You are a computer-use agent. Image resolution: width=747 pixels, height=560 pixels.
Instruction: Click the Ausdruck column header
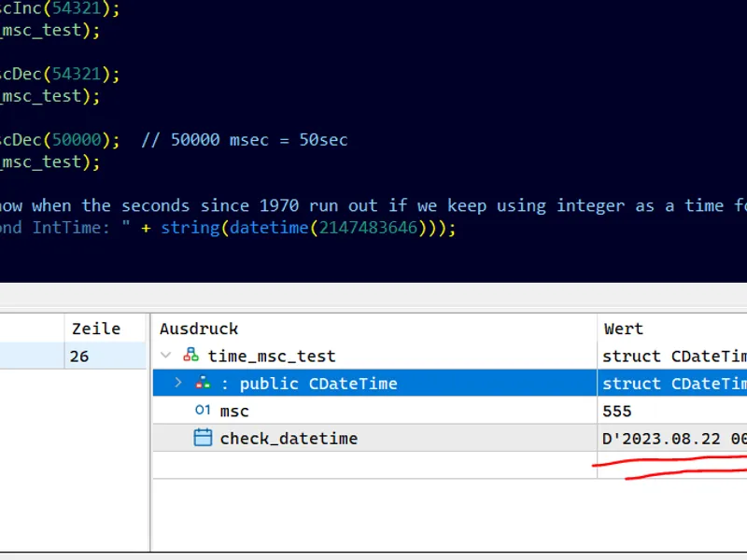(199, 329)
